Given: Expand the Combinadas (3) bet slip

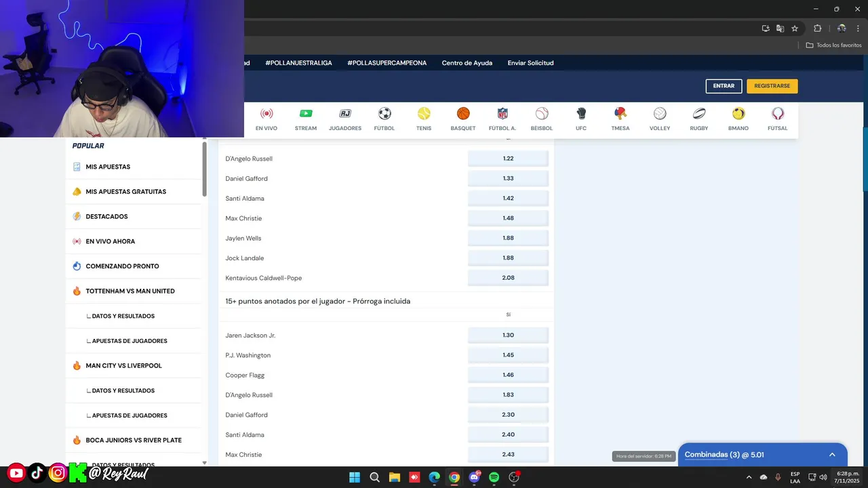Looking at the screenshot, I should tap(763, 455).
